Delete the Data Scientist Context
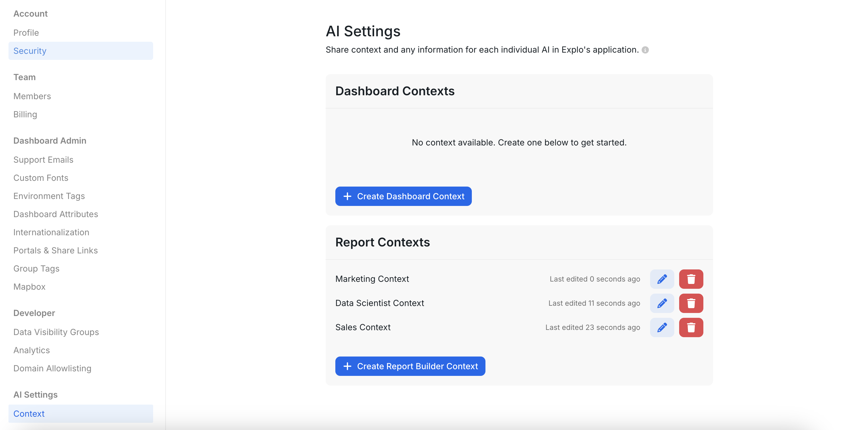868x430 pixels. tap(691, 303)
